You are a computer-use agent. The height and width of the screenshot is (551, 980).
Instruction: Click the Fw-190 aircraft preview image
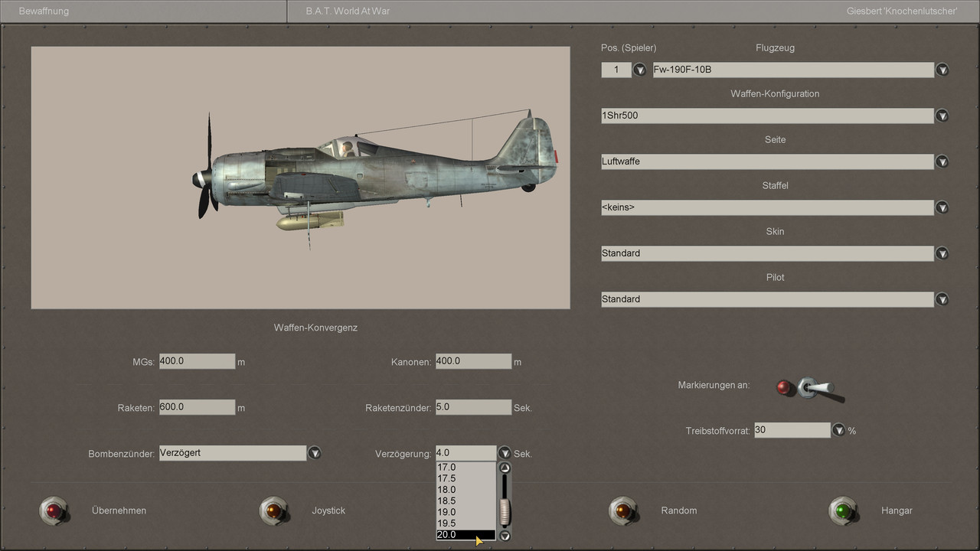(x=300, y=178)
